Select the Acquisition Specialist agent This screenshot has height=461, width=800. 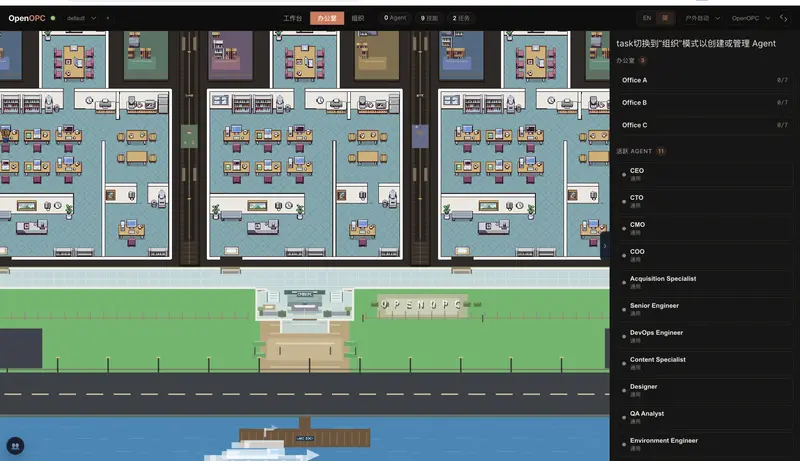click(x=704, y=282)
